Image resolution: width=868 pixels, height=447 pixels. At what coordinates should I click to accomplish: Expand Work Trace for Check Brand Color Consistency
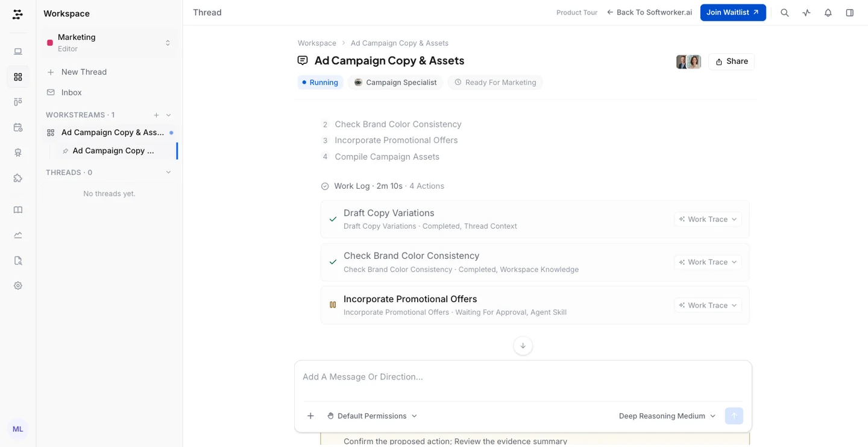pyautogui.click(x=708, y=262)
